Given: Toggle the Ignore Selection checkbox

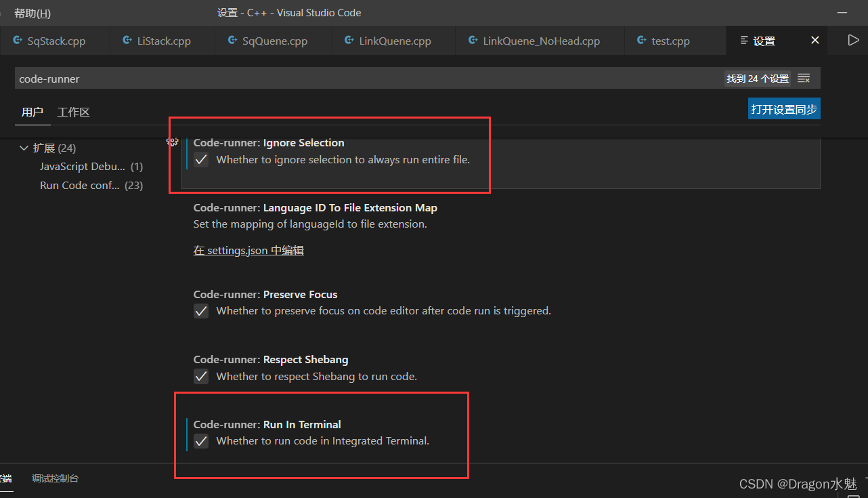Looking at the screenshot, I should tap(201, 160).
